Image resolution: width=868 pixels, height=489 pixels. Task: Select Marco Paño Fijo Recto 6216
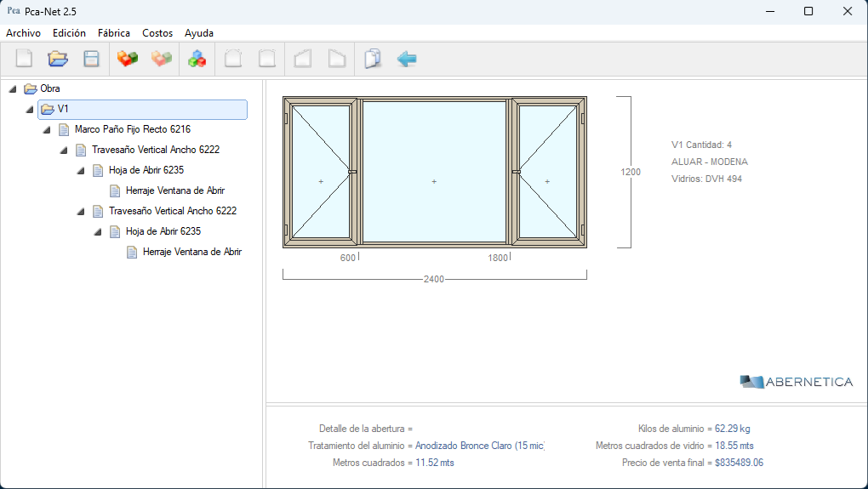tap(133, 129)
